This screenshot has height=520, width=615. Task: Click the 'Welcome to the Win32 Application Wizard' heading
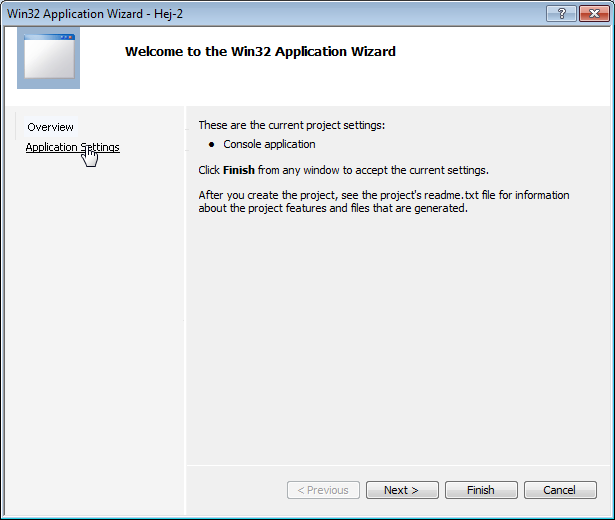pos(260,51)
